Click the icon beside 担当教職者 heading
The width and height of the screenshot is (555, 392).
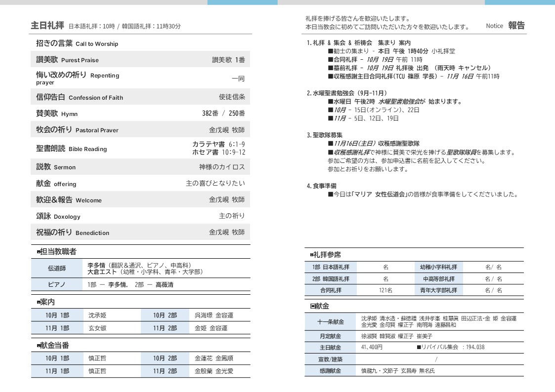[39, 252]
